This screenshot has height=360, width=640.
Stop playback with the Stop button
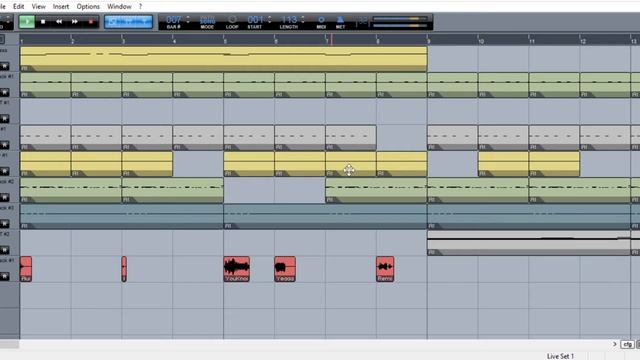43,22
